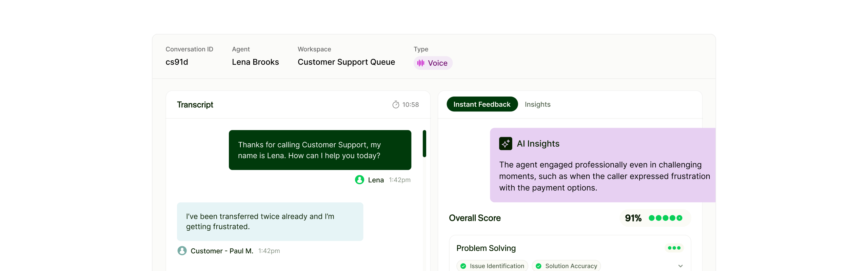The height and width of the screenshot is (271, 868).
Task: Open the Problem Solving three-dot menu
Action: click(x=674, y=248)
